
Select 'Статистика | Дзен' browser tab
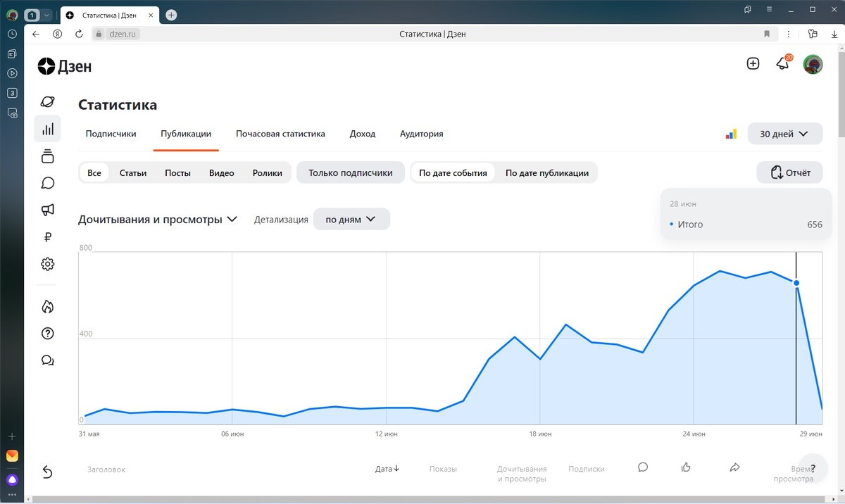click(x=109, y=15)
